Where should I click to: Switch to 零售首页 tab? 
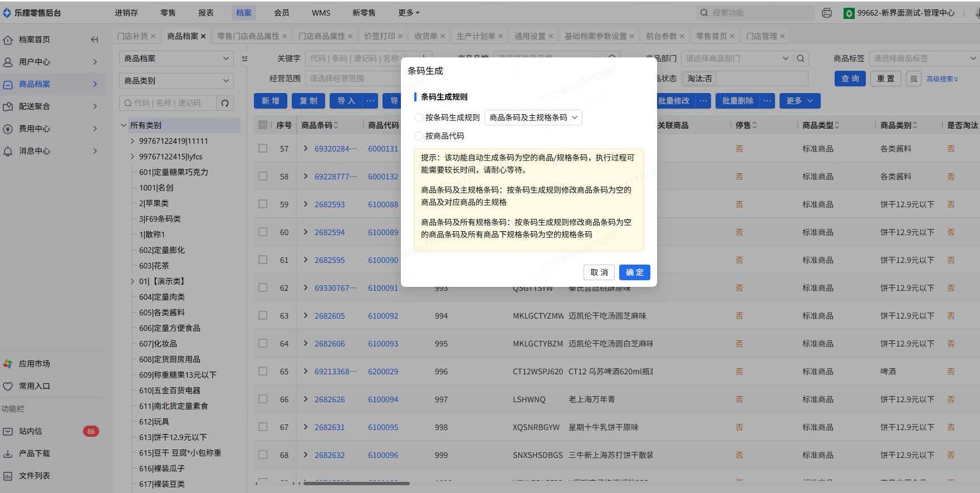click(711, 36)
